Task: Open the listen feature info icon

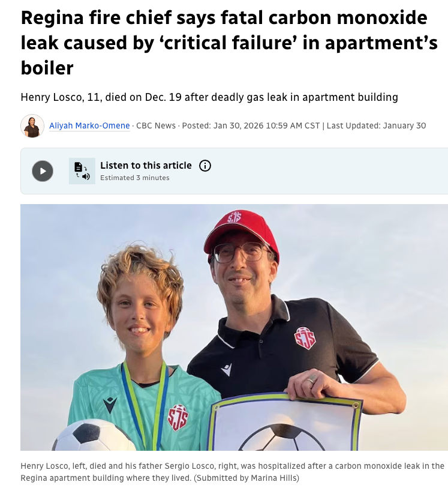Action: pos(205,165)
